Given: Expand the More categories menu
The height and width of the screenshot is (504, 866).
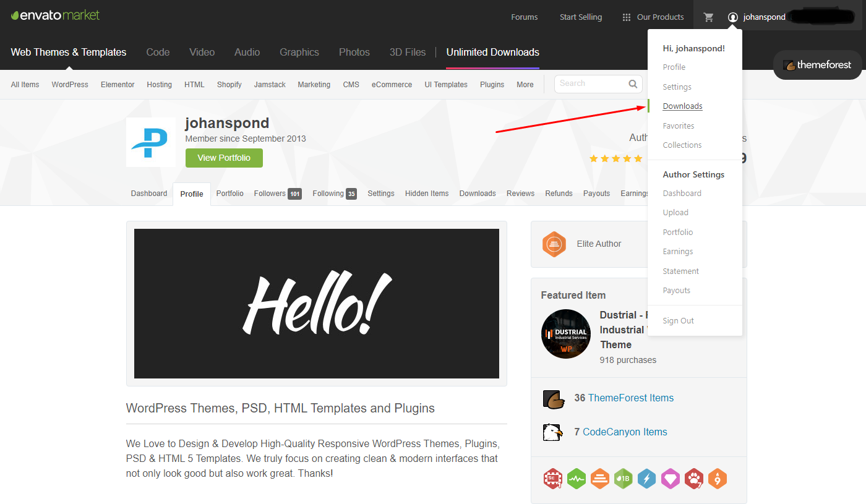Looking at the screenshot, I should click(525, 85).
